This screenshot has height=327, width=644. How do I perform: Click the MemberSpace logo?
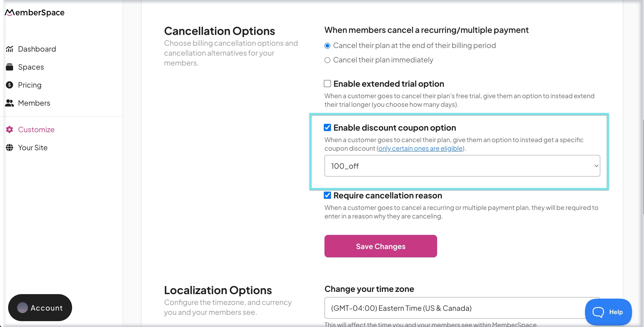pos(34,12)
